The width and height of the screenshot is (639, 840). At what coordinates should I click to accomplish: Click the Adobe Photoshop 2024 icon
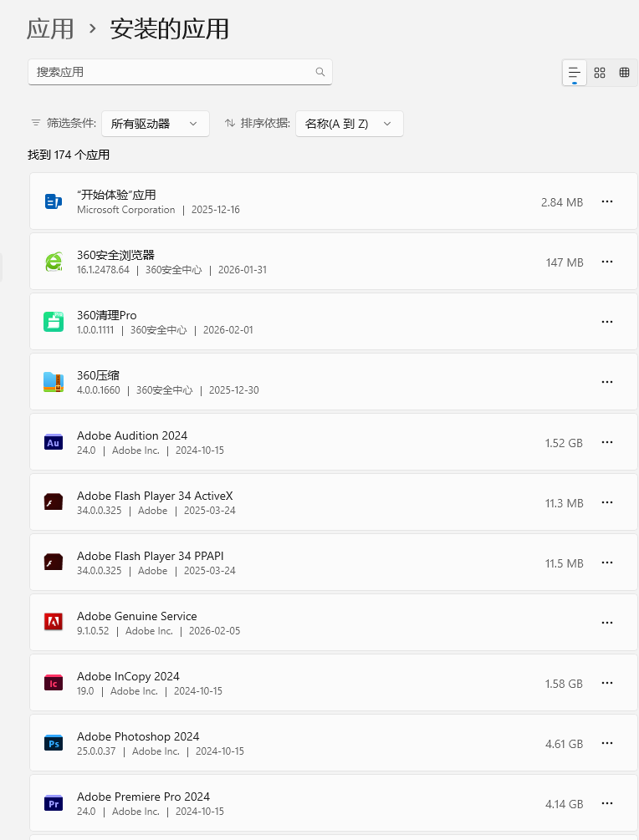pos(54,743)
